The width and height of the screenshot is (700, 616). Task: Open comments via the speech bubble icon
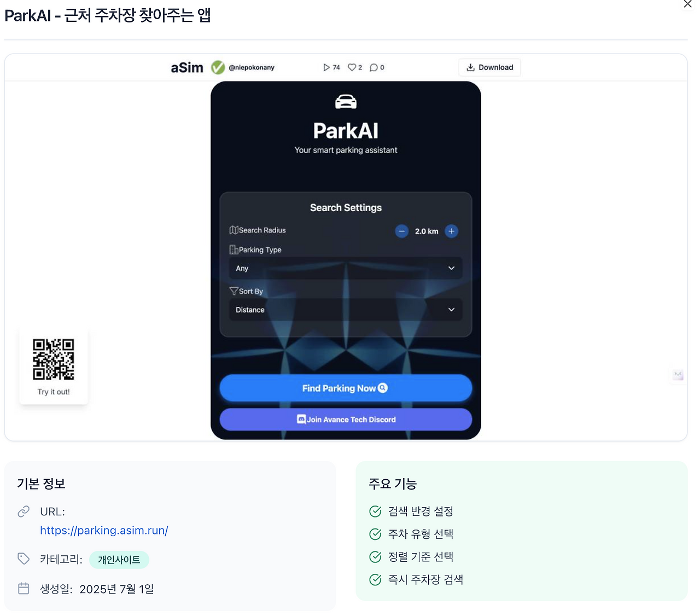(374, 67)
